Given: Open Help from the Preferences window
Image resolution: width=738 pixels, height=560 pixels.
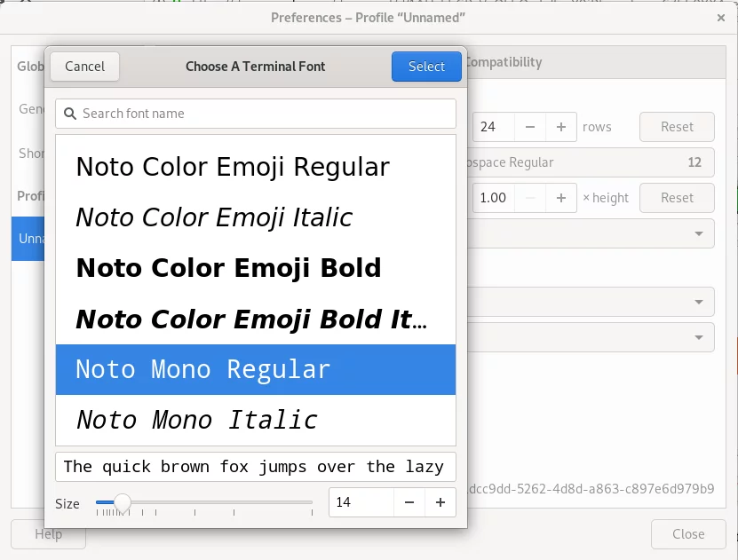Looking at the screenshot, I should (x=49, y=534).
